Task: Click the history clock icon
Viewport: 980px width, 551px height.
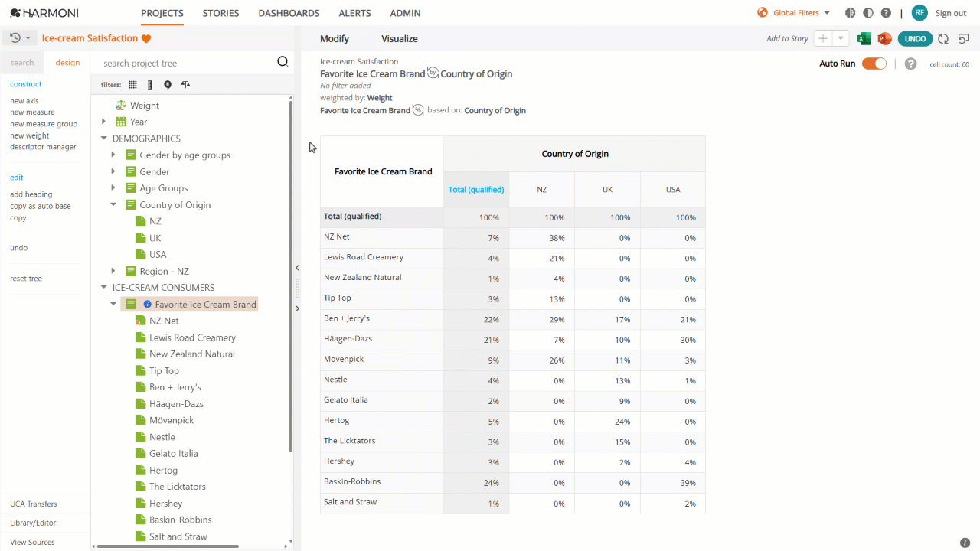Action: 15,38
